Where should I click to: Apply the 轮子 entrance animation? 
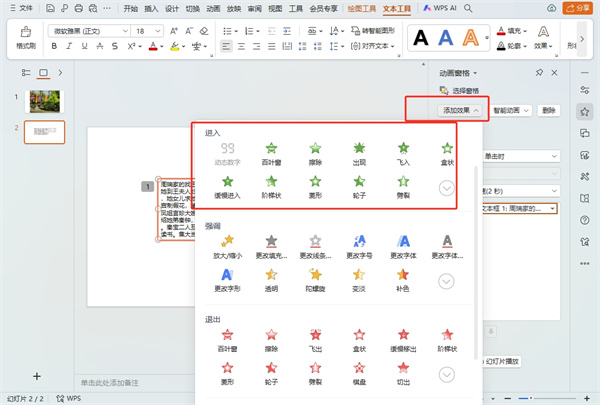point(359,187)
